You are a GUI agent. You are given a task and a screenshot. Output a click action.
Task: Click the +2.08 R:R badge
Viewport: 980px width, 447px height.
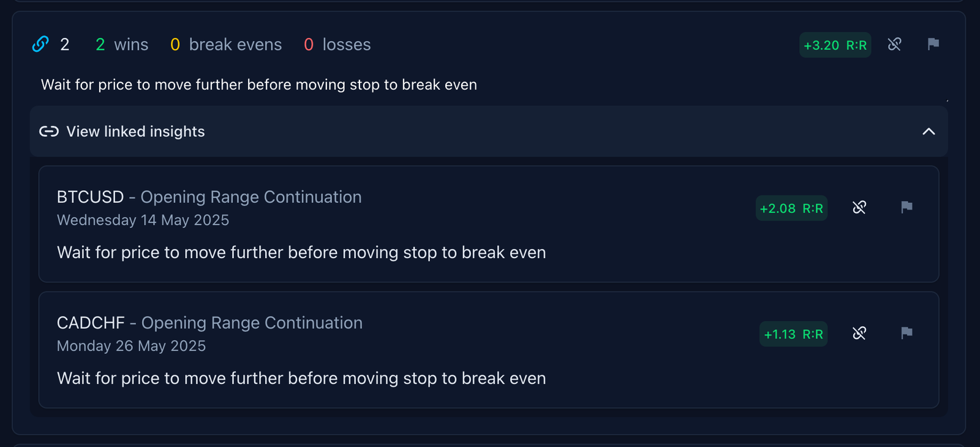coord(791,208)
